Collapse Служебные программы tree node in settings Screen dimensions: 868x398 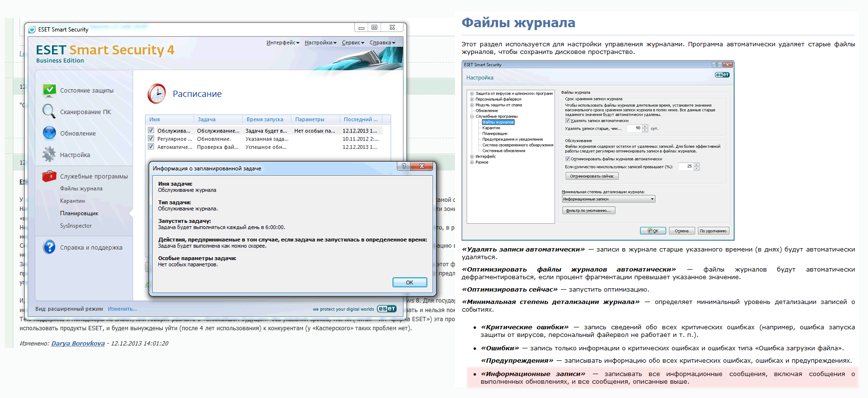pos(472,116)
